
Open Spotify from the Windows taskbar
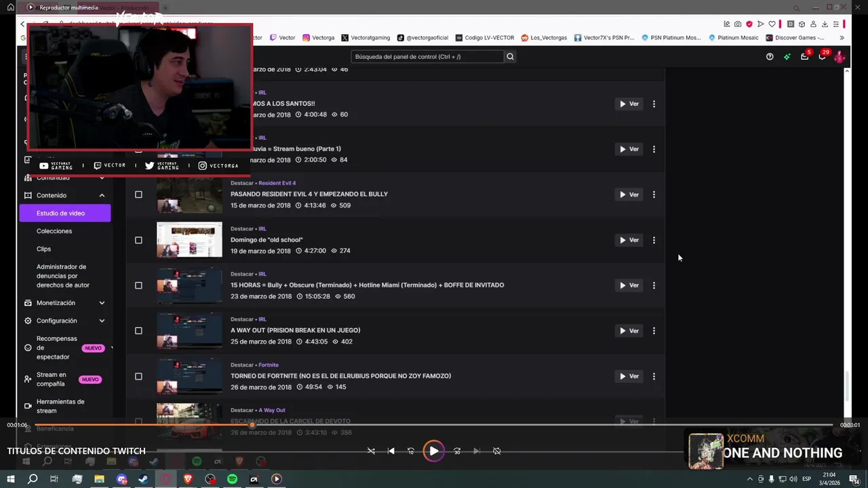click(x=232, y=479)
